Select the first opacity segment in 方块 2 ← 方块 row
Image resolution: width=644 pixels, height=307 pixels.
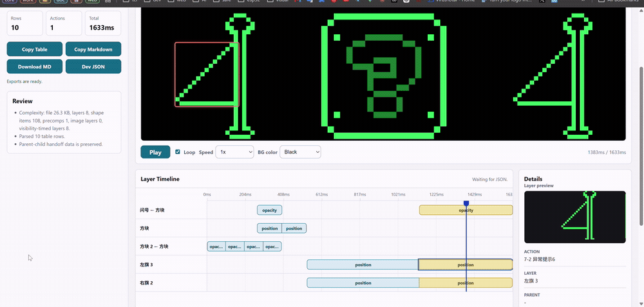pyautogui.click(x=216, y=246)
